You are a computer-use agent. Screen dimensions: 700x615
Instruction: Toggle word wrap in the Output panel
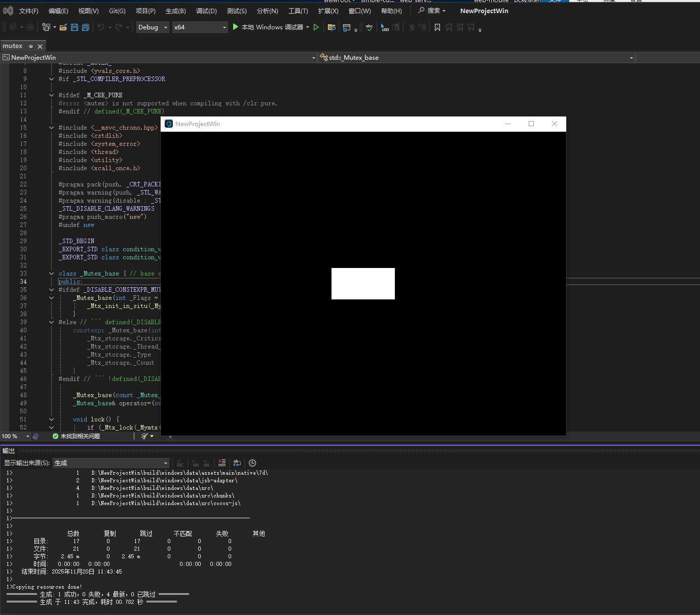coord(237,463)
